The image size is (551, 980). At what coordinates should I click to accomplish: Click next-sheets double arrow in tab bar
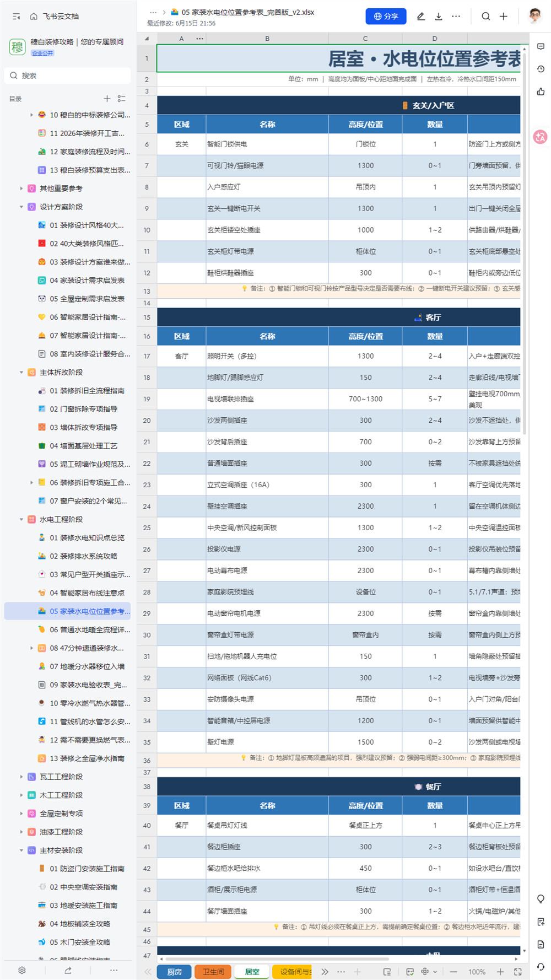click(x=325, y=972)
